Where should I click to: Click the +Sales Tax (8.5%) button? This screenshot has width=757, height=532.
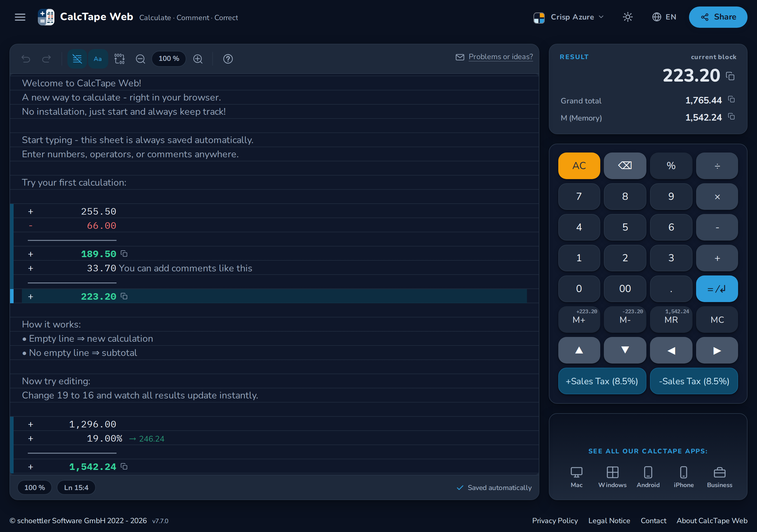(602, 381)
